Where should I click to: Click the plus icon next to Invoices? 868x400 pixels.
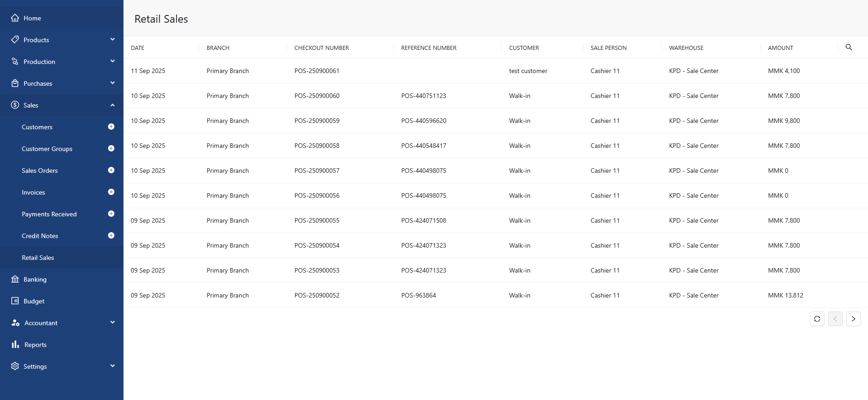pyautogui.click(x=111, y=192)
